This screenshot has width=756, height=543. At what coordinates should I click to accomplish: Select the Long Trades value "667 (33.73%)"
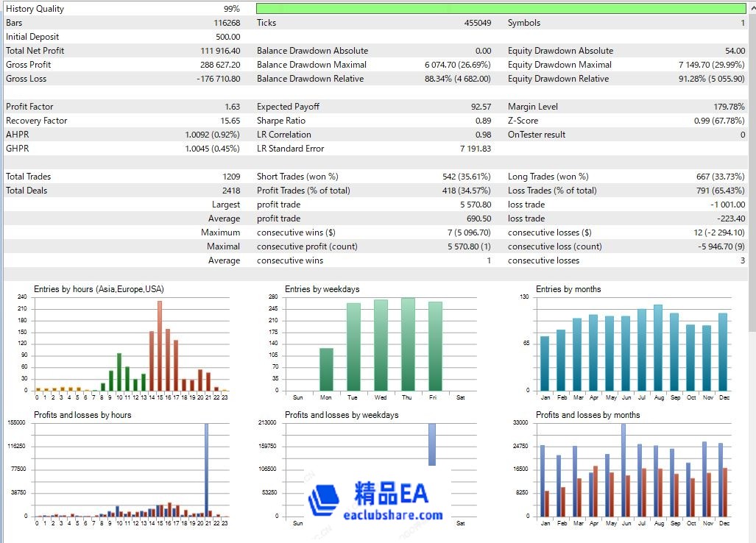point(721,177)
